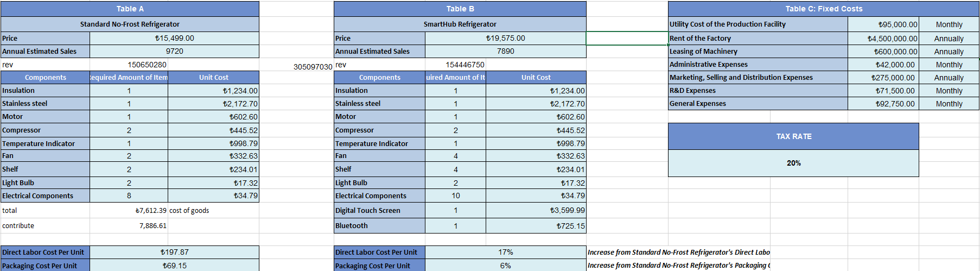Image resolution: width=980 pixels, height=271 pixels.
Task: Select the Stainless steel label in Table B
Action: (379, 104)
